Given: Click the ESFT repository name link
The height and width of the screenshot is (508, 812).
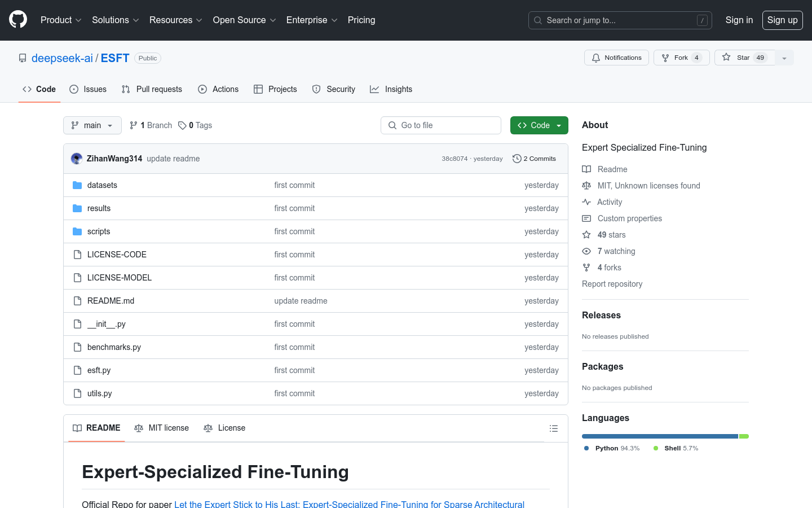Looking at the screenshot, I should tap(115, 58).
